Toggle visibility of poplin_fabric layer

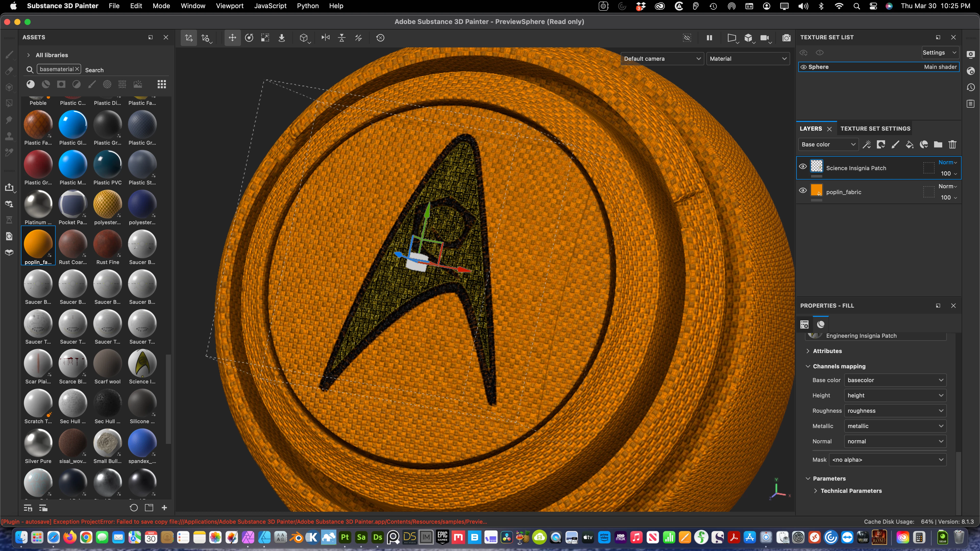click(x=803, y=191)
